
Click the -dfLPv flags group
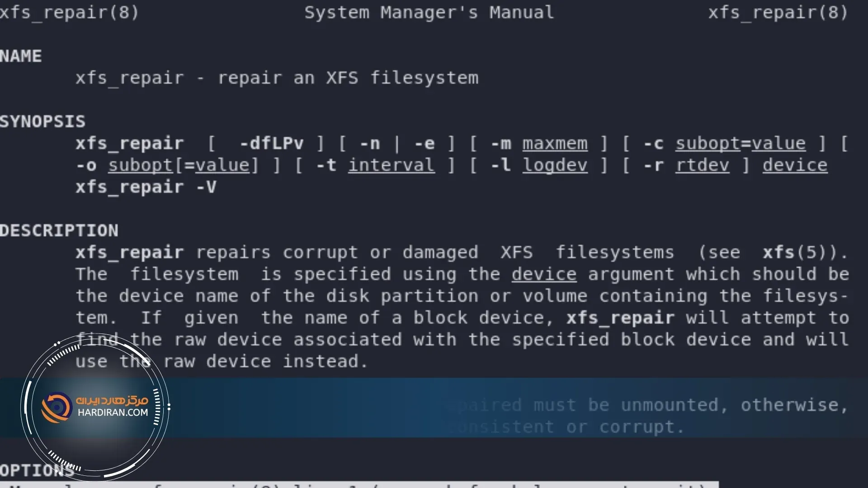point(271,144)
